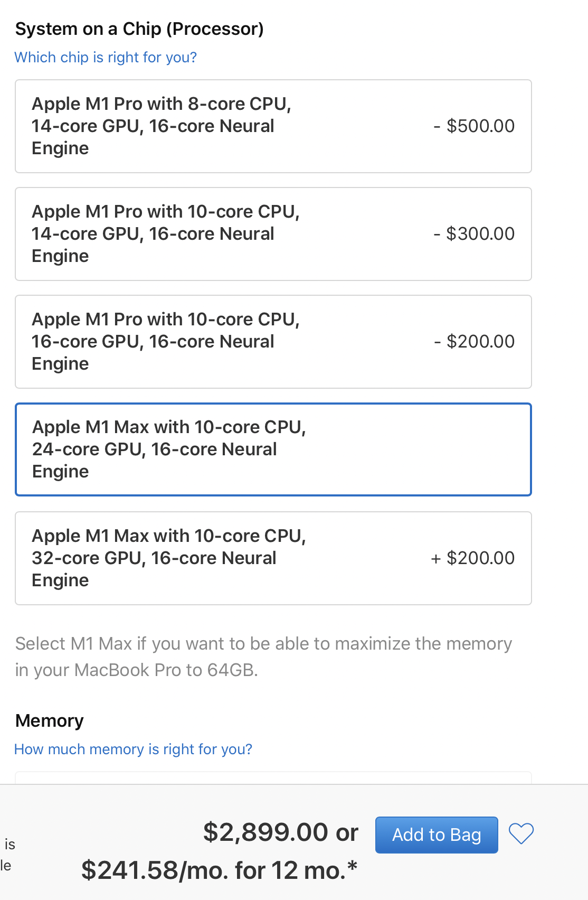588x900 pixels.
Task: Click the - $500.00 price difference
Action: click(x=474, y=126)
